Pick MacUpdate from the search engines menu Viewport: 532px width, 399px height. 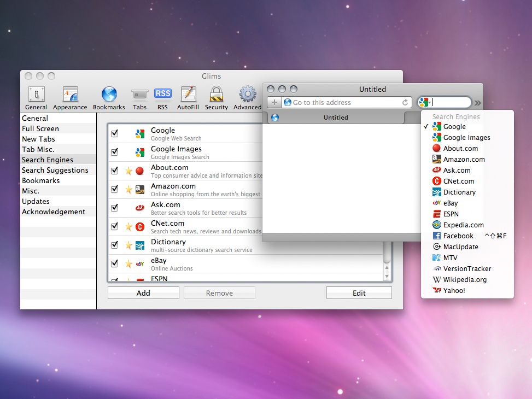click(x=467, y=247)
